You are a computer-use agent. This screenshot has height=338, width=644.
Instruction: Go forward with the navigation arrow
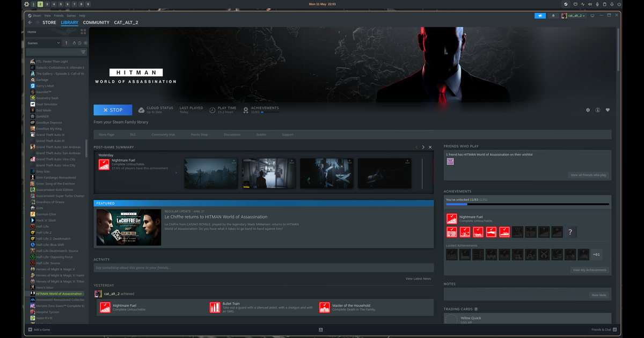click(x=37, y=23)
